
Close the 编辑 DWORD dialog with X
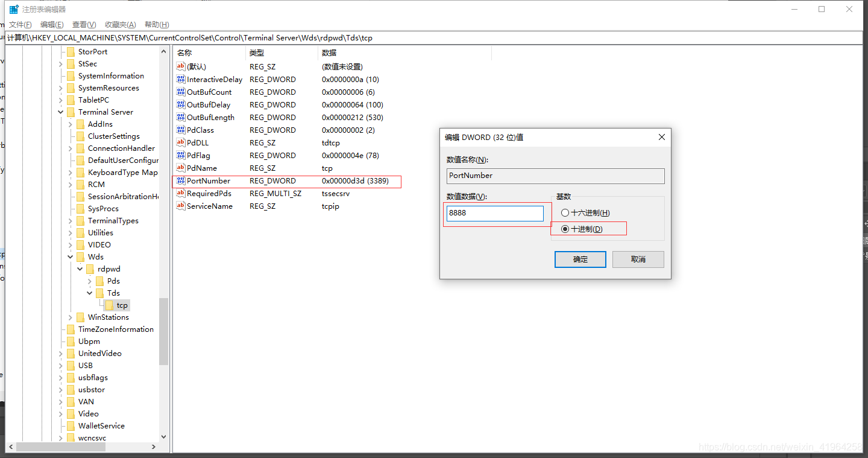click(x=661, y=137)
